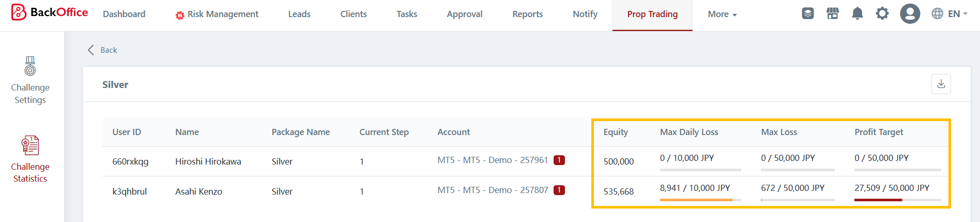Image resolution: width=980 pixels, height=222 pixels.
Task: Sort by the Equity column header
Action: tap(616, 132)
